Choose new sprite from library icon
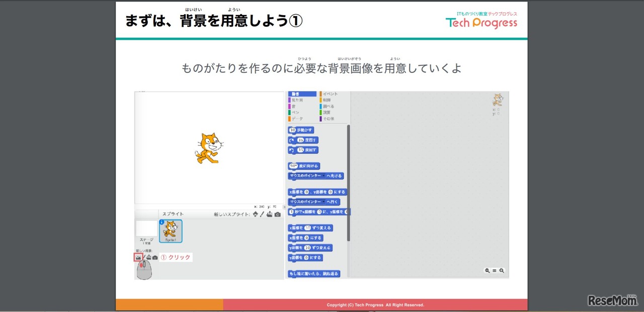This screenshot has width=644, height=312. [256, 215]
